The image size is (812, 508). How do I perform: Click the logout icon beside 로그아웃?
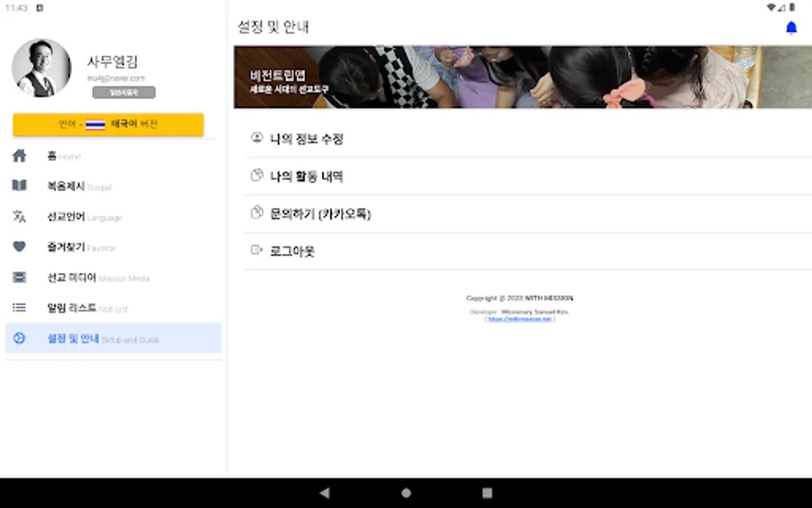point(257,249)
